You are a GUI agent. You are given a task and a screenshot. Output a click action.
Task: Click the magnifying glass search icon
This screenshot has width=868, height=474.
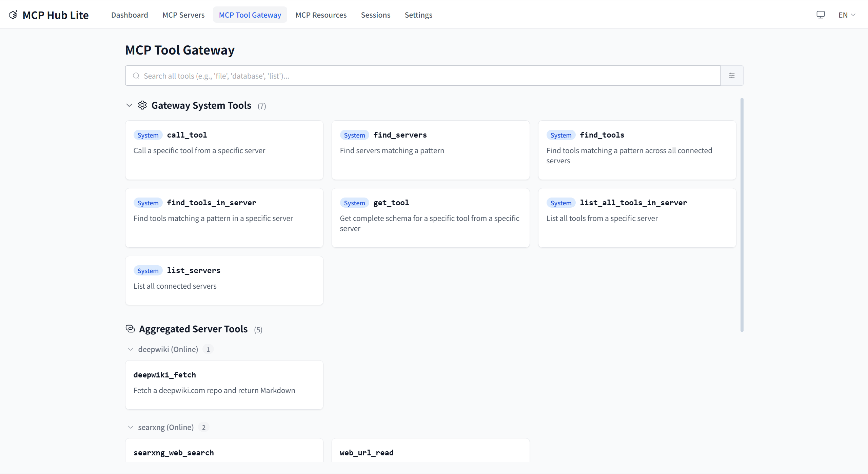pyautogui.click(x=136, y=76)
